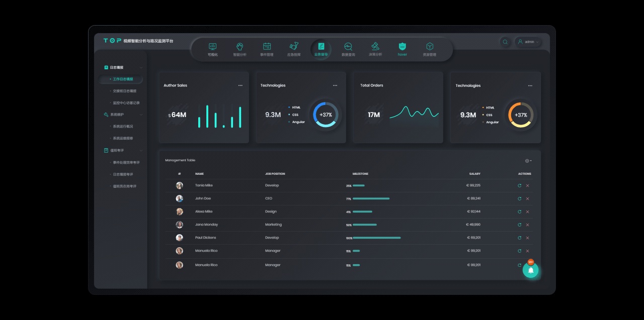Open the admin user dropdown
The height and width of the screenshot is (320, 644).
pos(528,42)
